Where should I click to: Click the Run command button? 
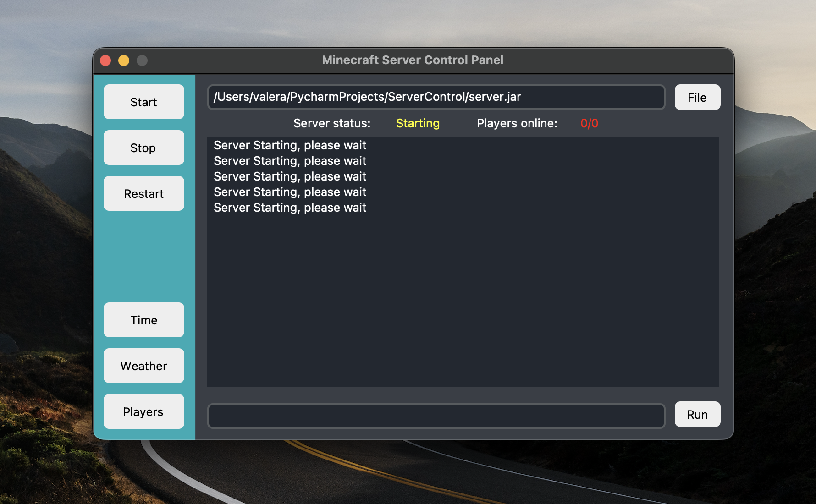pyautogui.click(x=697, y=414)
